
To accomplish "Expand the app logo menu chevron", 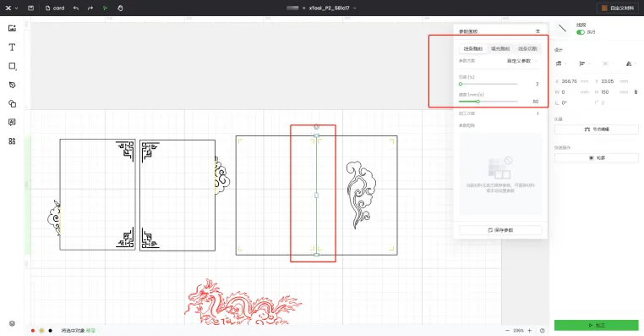I will 16,8.
